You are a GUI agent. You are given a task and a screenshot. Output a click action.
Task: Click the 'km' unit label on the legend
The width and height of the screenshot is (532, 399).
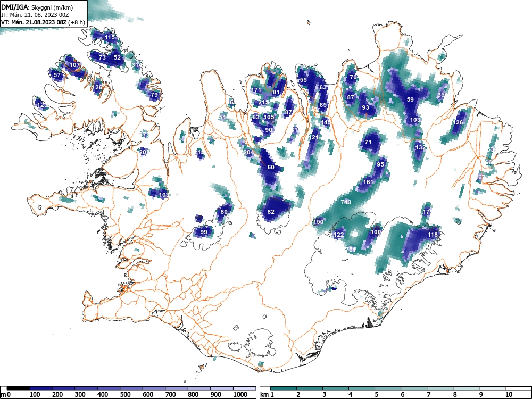click(264, 395)
